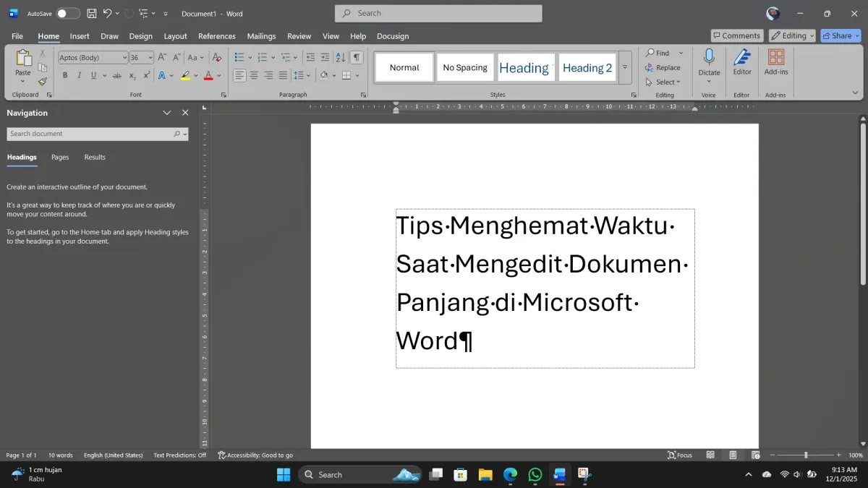Open the Select dropdown in Editing group
Screen dimensions: 868x488
(x=664, y=82)
